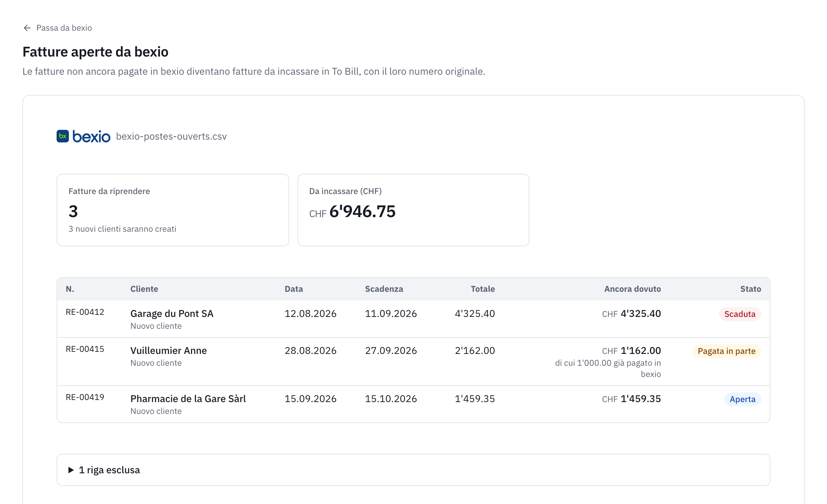Click date 28.08.2026

310,350
